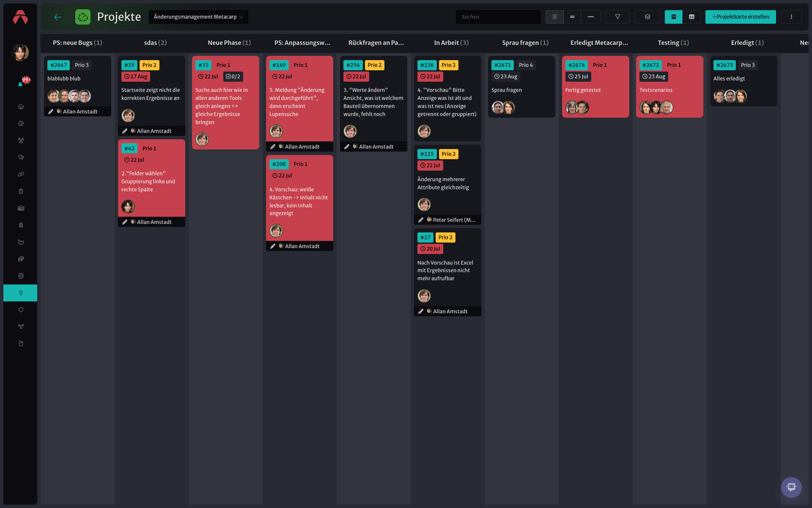Select the PS: neue Bugs (1) column header
Image resolution: width=812 pixels, height=508 pixels.
pyautogui.click(x=77, y=43)
